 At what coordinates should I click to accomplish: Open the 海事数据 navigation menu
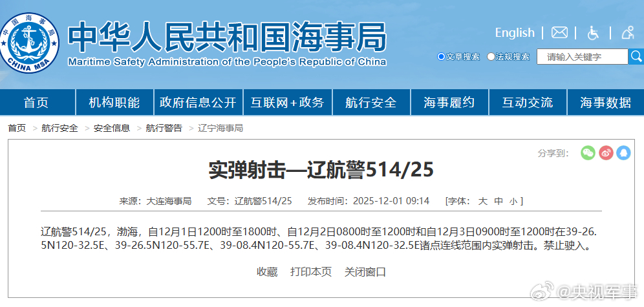tap(605, 102)
